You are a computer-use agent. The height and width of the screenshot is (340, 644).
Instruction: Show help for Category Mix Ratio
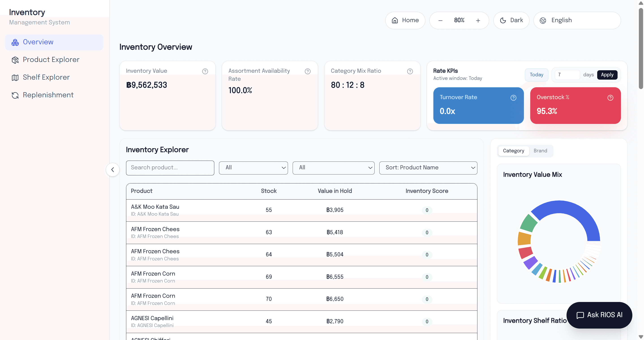coord(410,71)
